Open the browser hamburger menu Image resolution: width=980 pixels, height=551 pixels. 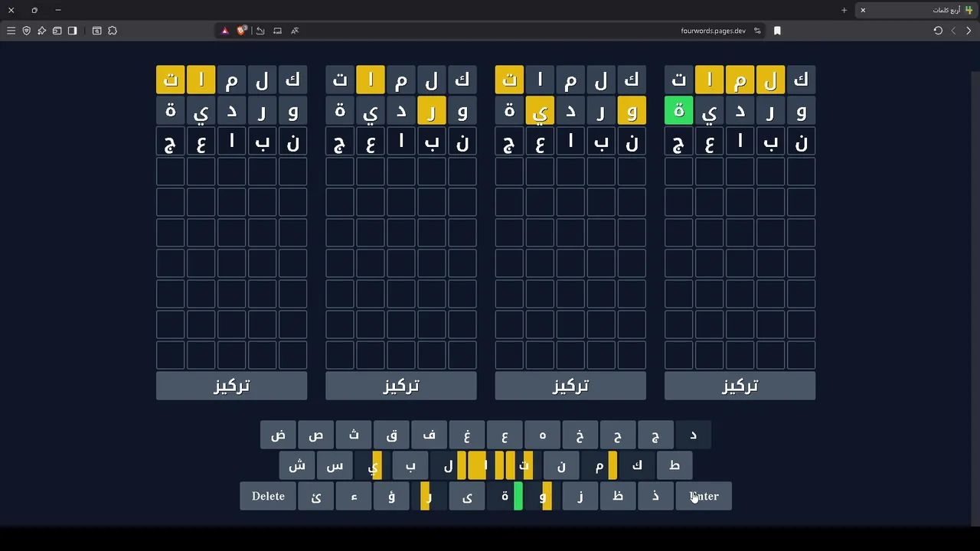11,31
